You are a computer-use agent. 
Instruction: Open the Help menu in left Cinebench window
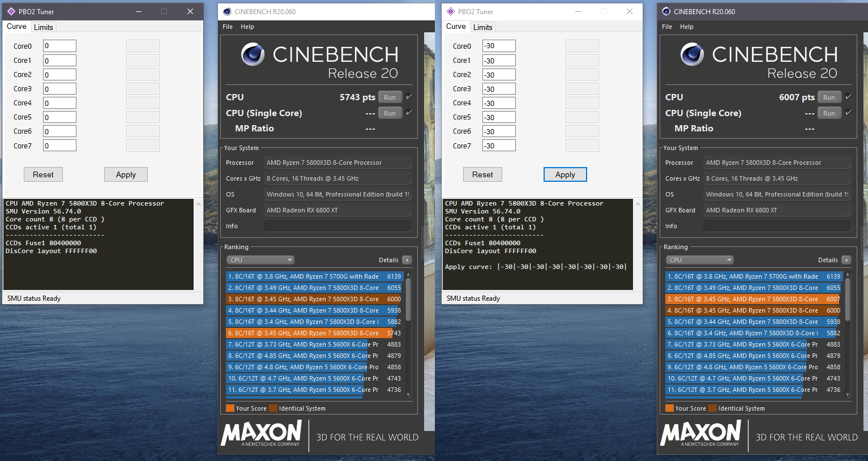[247, 27]
